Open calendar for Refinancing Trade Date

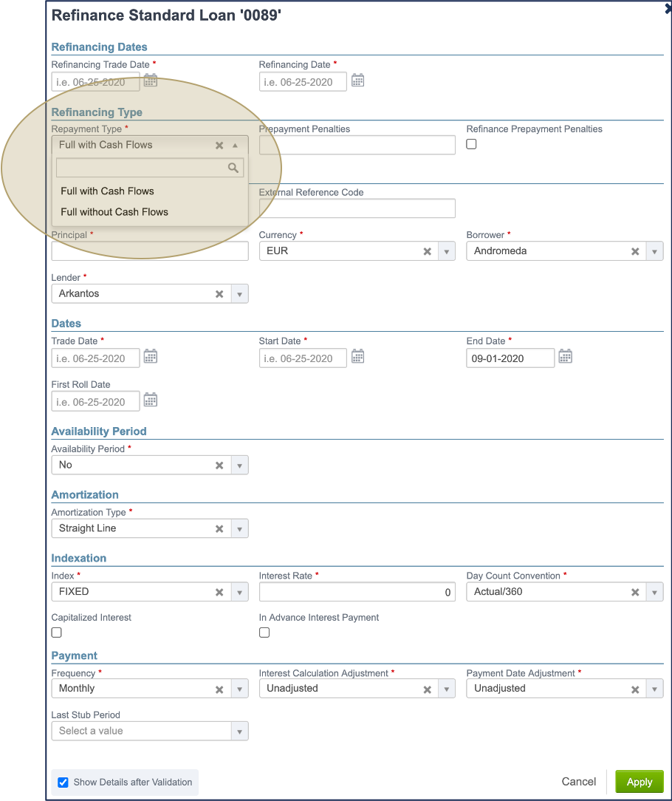point(150,81)
